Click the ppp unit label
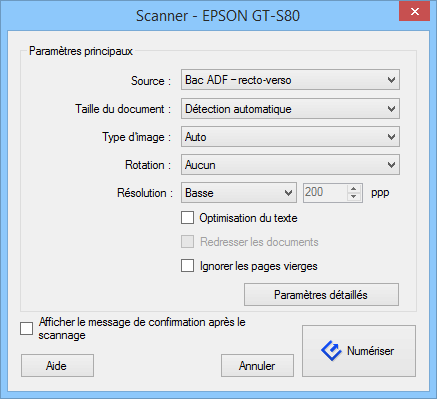This screenshot has height=399, width=437. click(380, 193)
